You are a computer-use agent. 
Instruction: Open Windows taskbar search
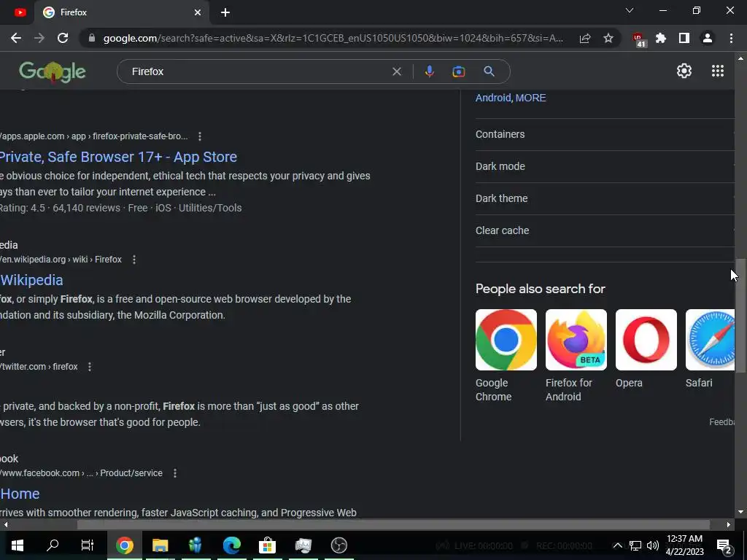tap(53, 545)
